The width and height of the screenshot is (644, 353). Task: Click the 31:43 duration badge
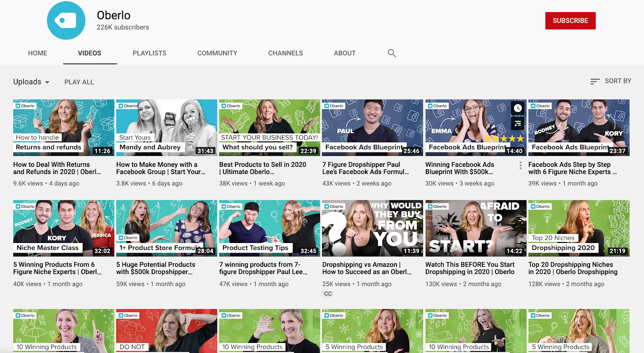205,151
